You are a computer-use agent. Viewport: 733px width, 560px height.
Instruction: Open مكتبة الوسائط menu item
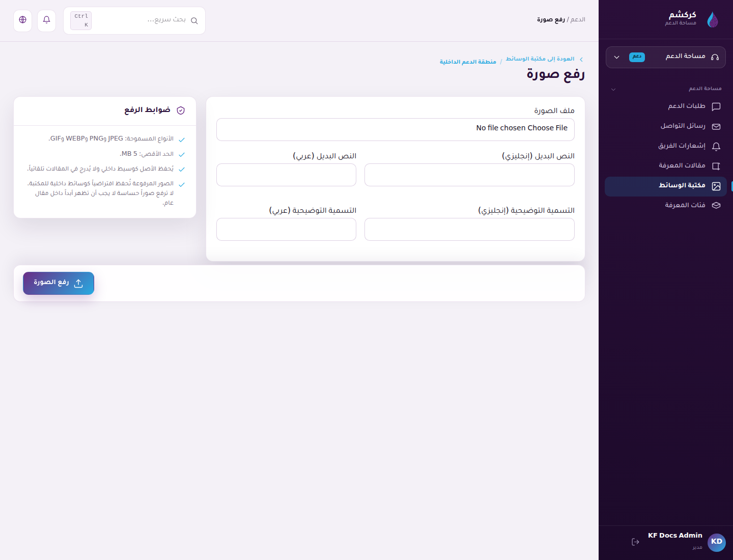tap(665, 186)
